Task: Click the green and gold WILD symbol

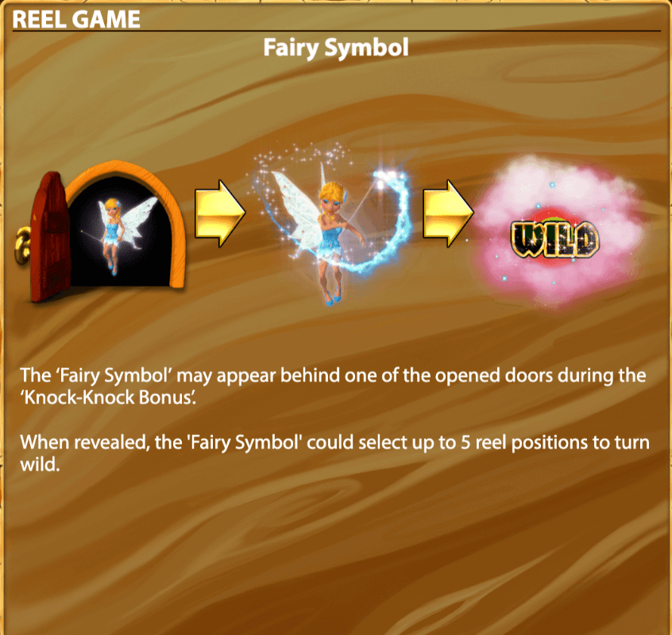Action: (554, 239)
